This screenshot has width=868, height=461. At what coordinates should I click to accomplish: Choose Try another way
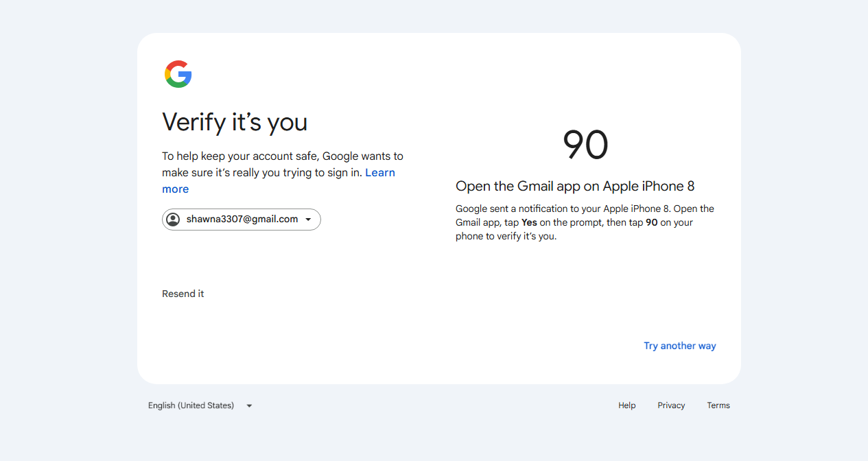click(x=680, y=346)
